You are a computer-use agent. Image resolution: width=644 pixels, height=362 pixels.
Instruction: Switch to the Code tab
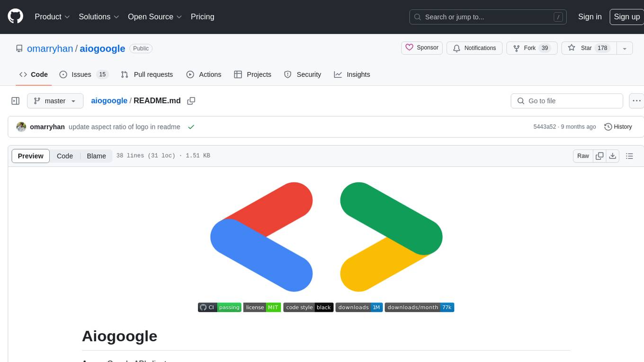point(34,74)
